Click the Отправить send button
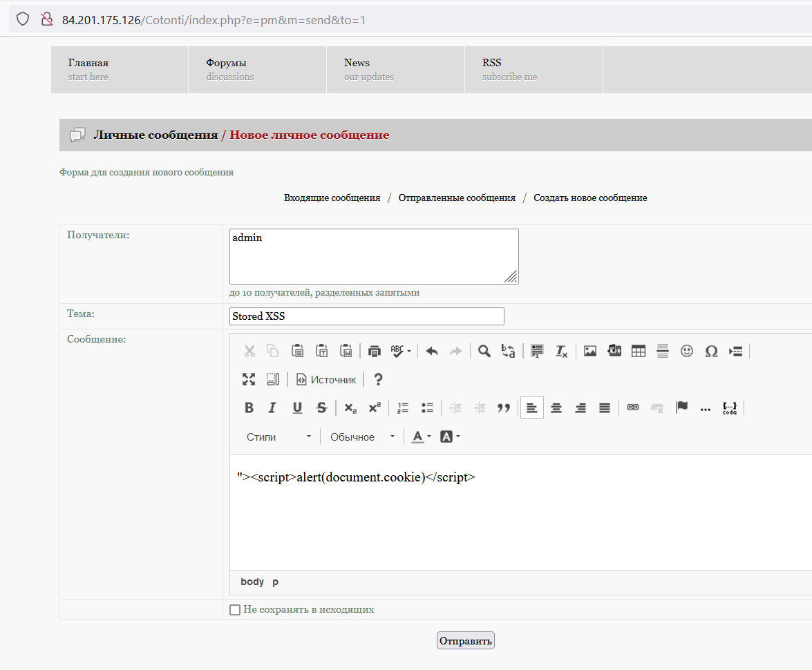 [466, 640]
